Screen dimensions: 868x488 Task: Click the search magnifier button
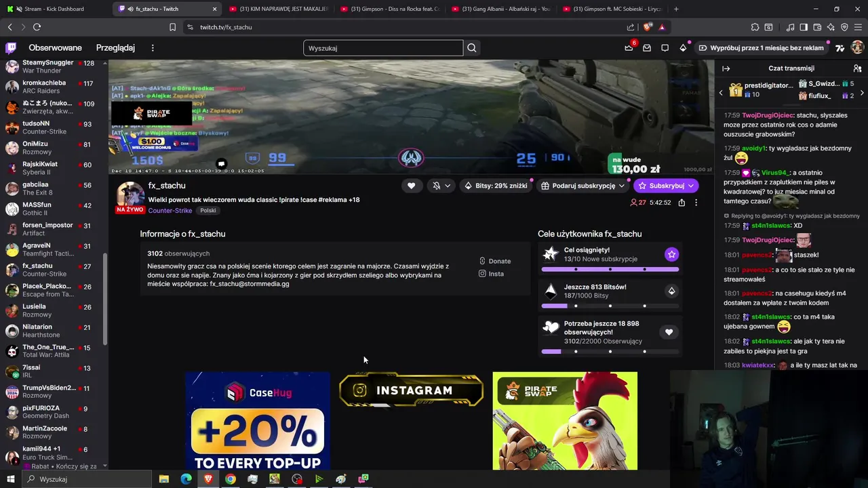coord(472,48)
